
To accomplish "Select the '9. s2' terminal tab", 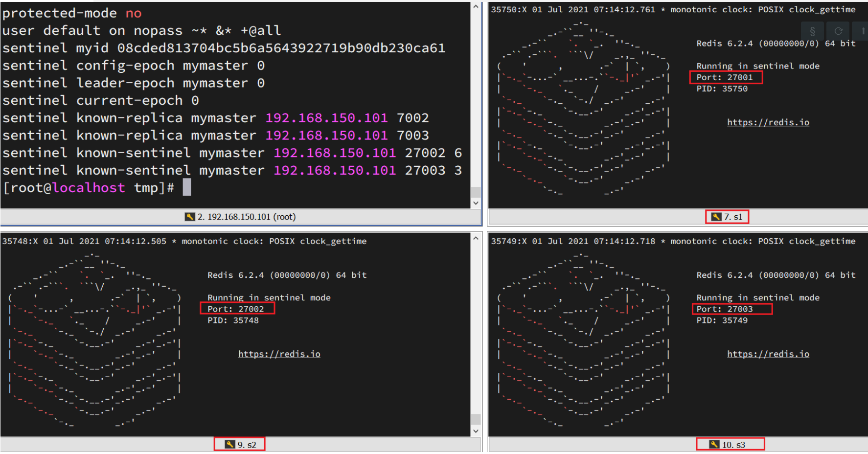I will [x=240, y=444].
